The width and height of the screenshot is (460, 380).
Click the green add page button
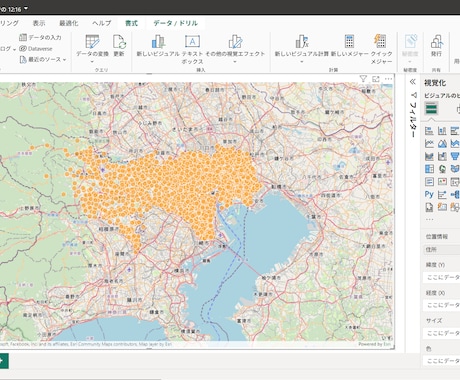click(x=3, y=361)
